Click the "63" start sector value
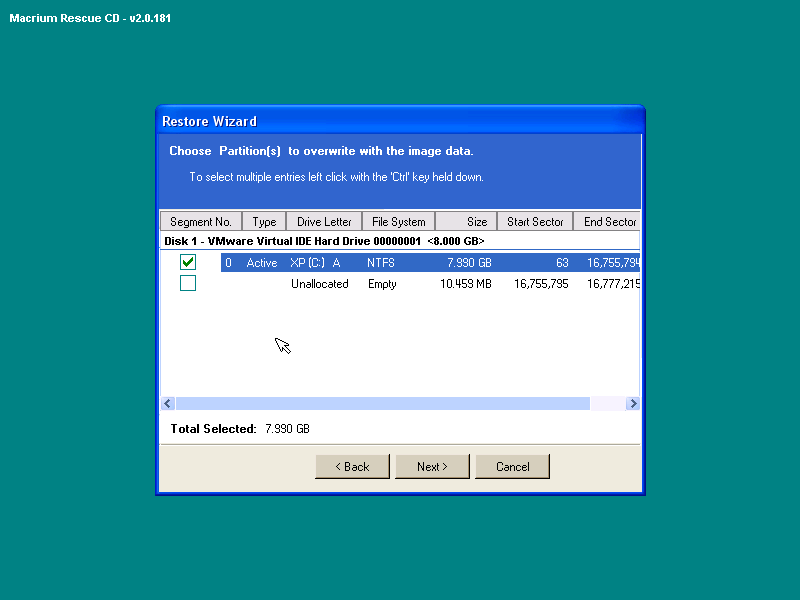 pos(562,263)
